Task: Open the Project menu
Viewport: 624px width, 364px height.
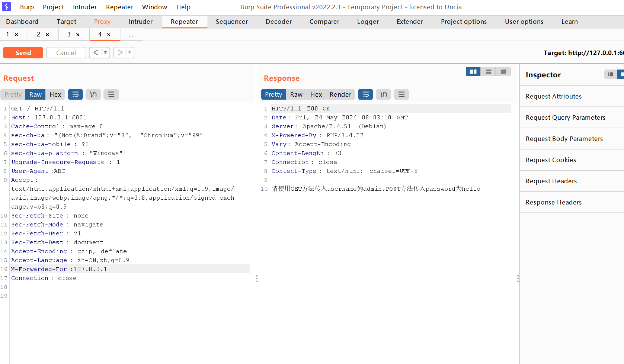Action: click(53, 7)
